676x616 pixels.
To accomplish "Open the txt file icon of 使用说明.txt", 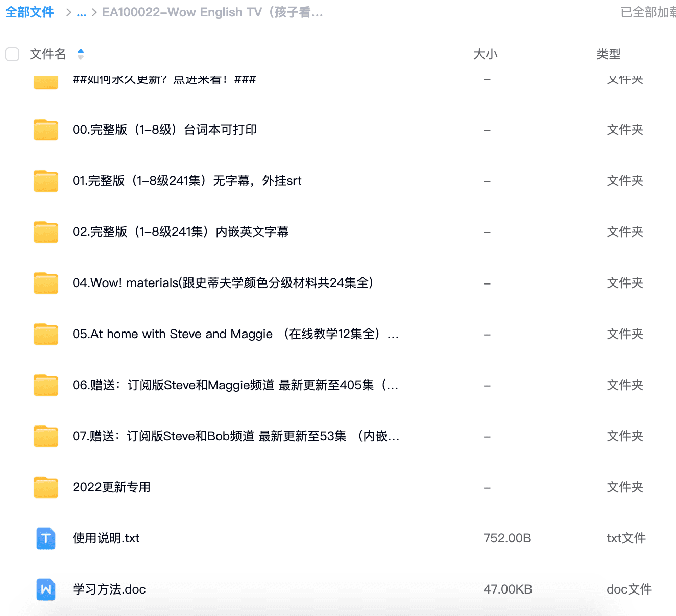I will tap(45, 538).
